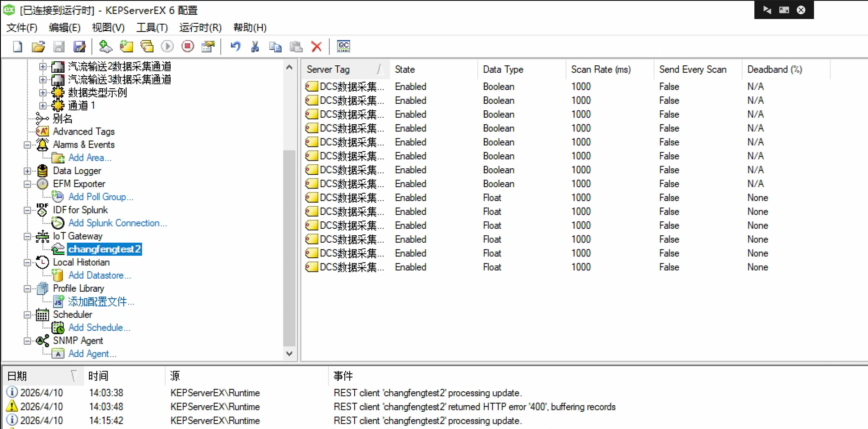868x429 pixels.
Task: Click the Local Historian clock icon
Action: coord(42,262)
